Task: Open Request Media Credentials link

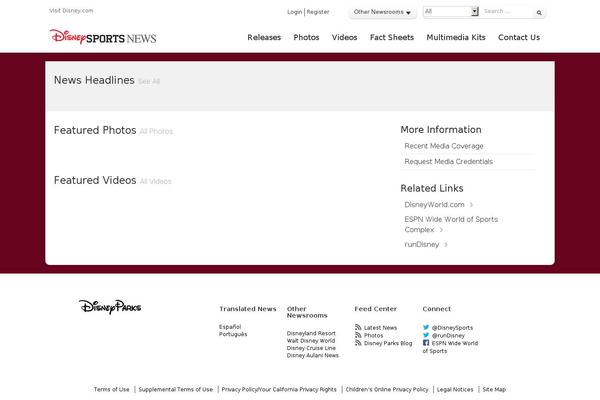Action: (x=448, y=161)
